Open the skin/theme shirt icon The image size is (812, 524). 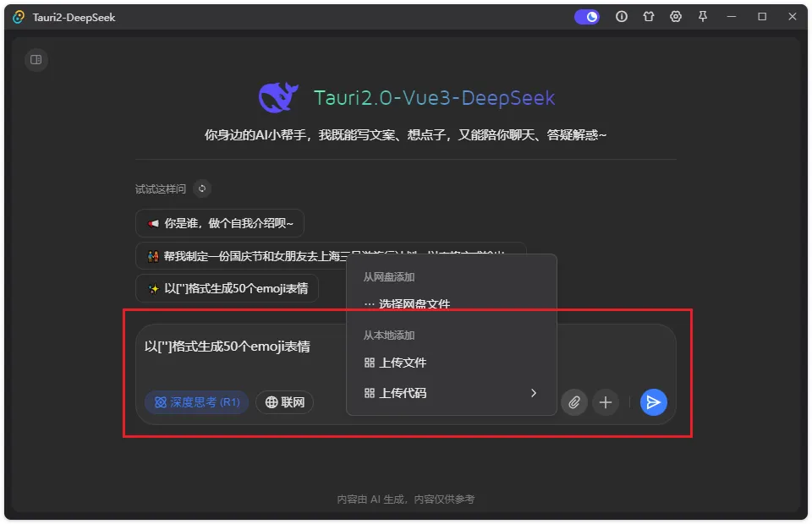[649, 17]
